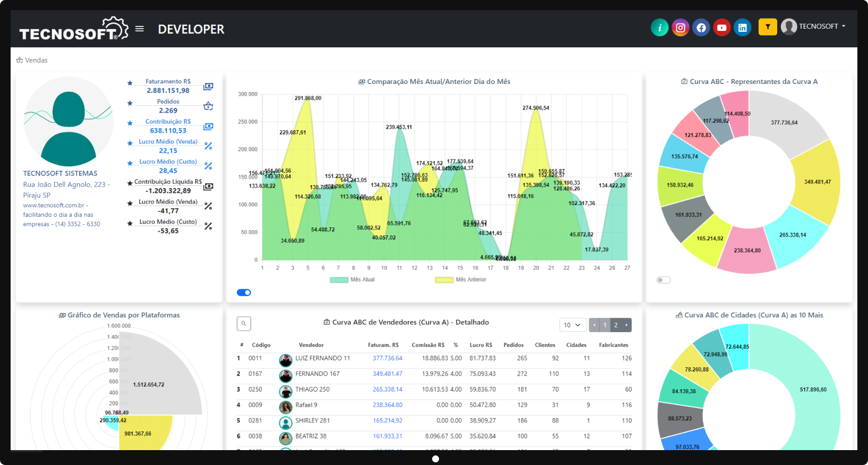This screenshot has width=868, height=465.
Task: Toggle the blue switch under comparison chart
Action: tap(244, 292)
